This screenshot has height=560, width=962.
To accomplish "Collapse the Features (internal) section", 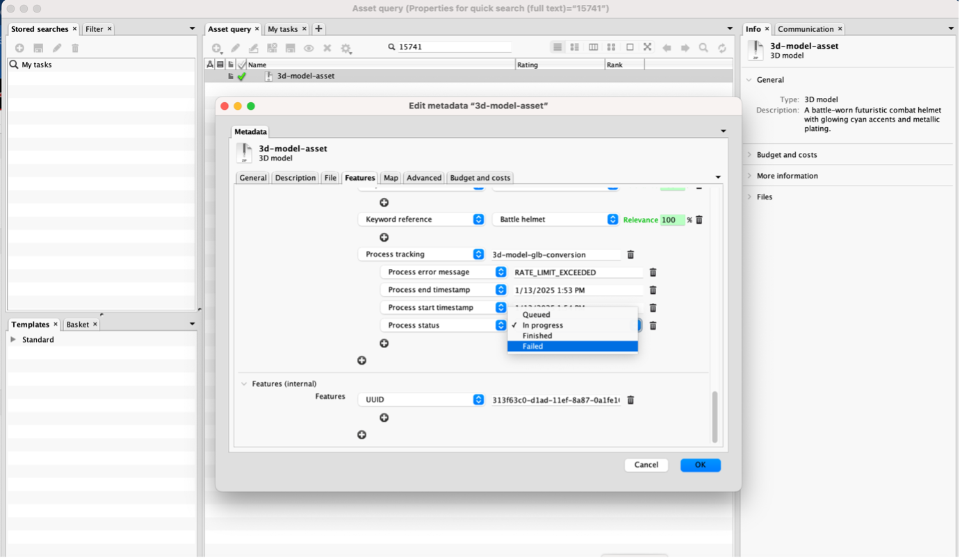I will tap(244, 384).
